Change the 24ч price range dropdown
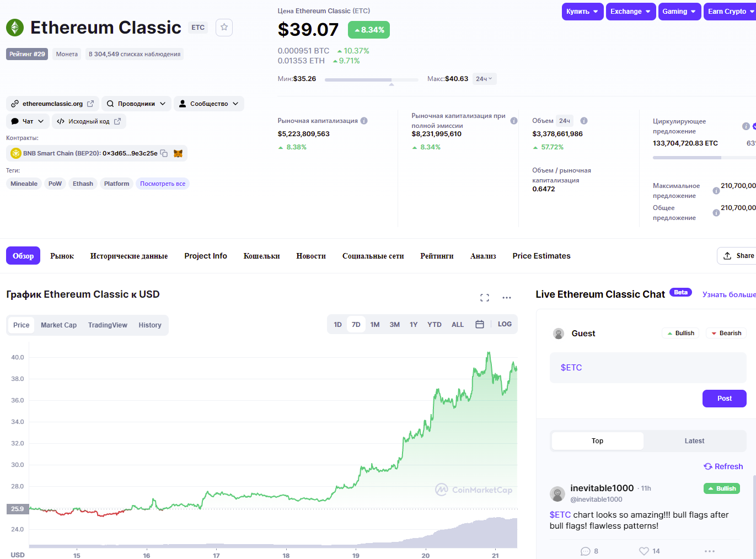The image size is (756, 559). pos(484,79)
